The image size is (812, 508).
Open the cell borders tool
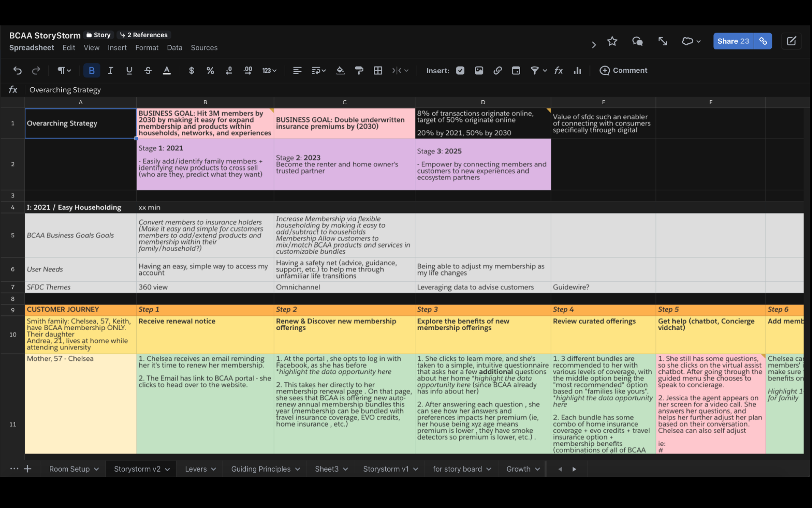(378, 71)
